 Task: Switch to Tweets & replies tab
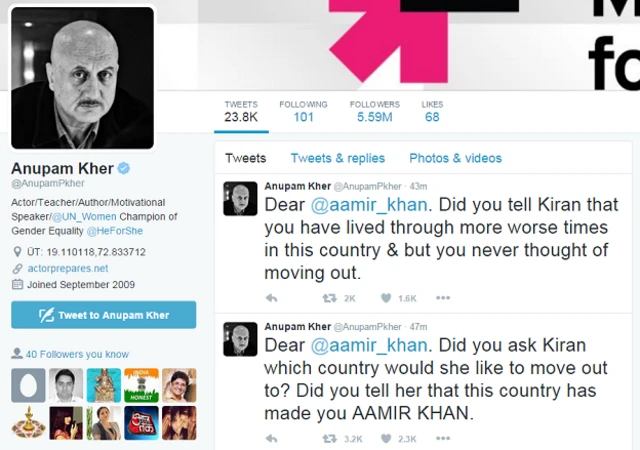click(338, 158)
